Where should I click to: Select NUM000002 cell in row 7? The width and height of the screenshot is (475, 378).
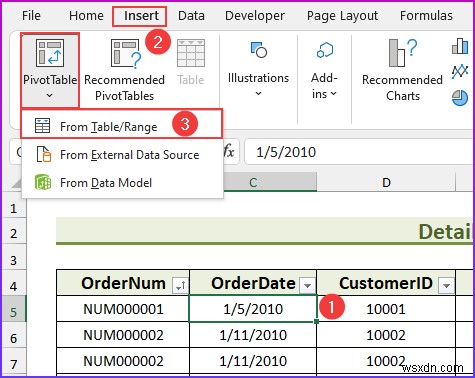[123, 361]
